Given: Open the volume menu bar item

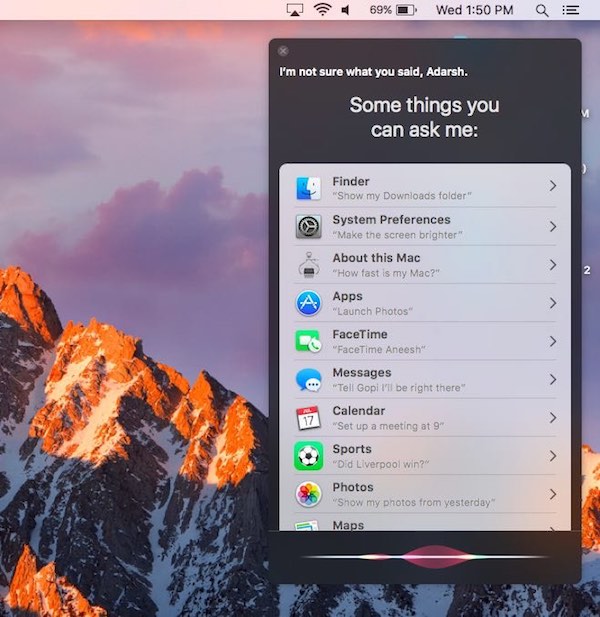Looking at the screenshot, I should [x=346, y=10].
